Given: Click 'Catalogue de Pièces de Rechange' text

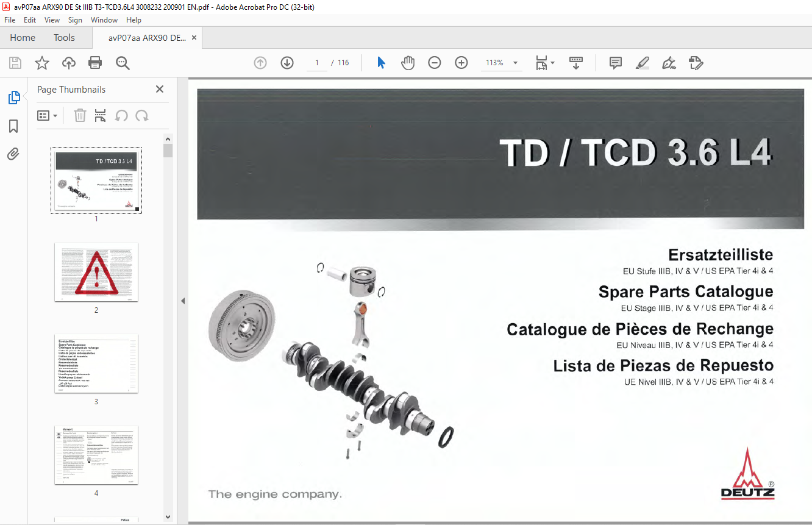Looking at the screenshot, I should coord(640,329).
